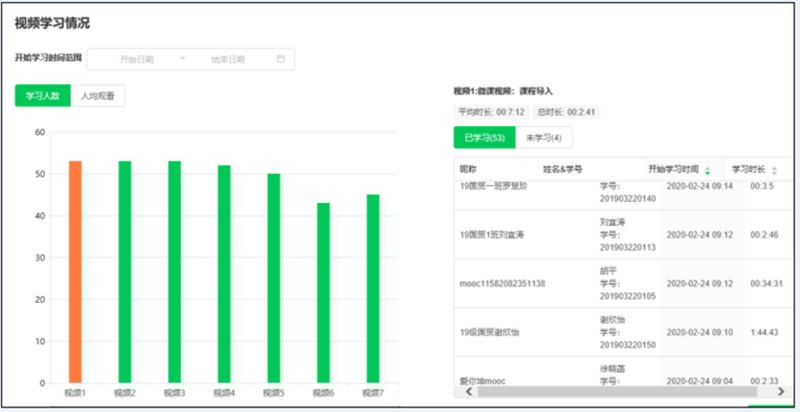Click the 视频学习情况 heading
800x412 pixels.
pyautogui.click(x=53, y=23)
